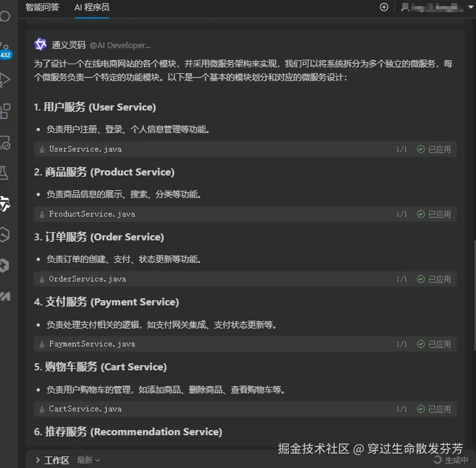This screenshot has width=476, height=468.
Task: Open the account dropdown arrow
Action: (470, 7)
